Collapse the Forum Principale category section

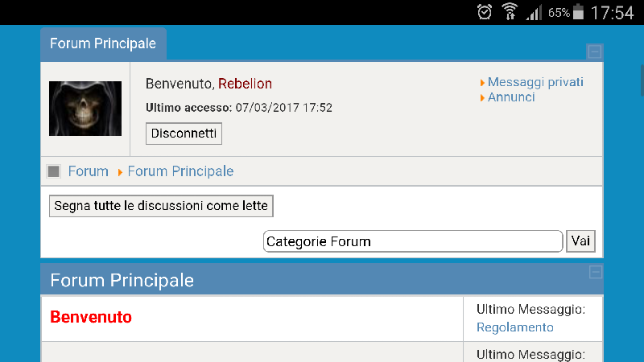596,272
